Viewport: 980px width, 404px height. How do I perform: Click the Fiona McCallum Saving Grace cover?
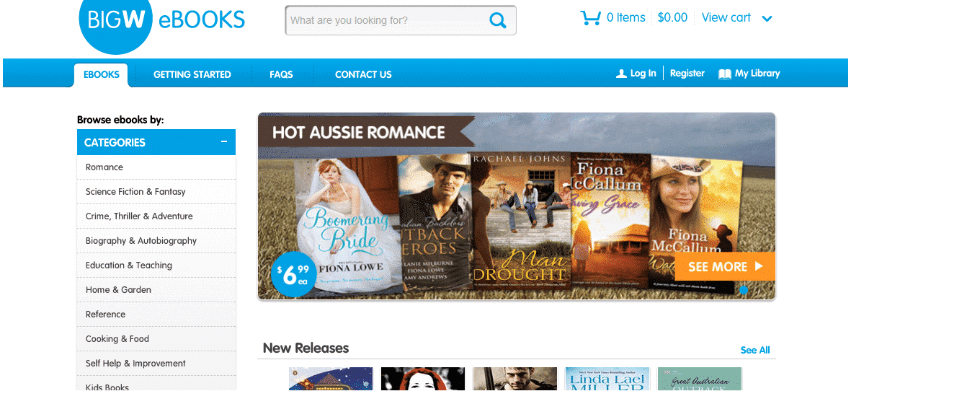[610, 220]
